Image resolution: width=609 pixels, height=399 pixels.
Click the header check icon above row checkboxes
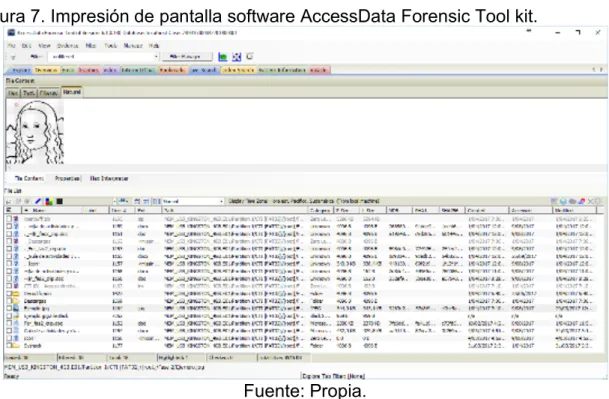coord(9,210)
